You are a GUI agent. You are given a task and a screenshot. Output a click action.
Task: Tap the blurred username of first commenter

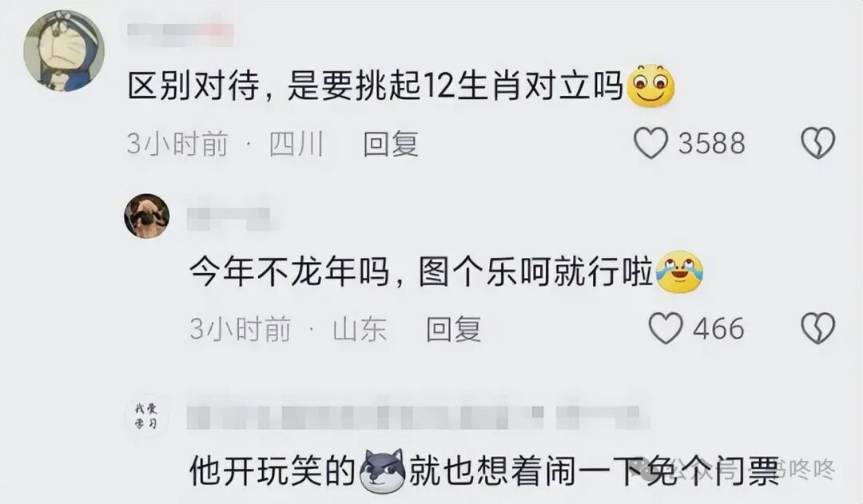pos(181,34)
